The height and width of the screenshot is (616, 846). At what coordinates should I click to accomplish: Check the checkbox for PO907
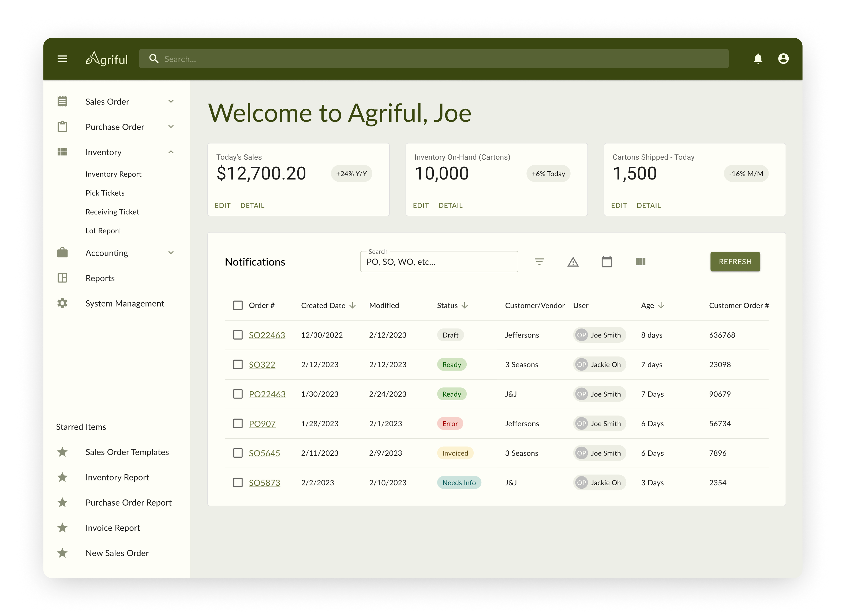(x=238, y=423)
